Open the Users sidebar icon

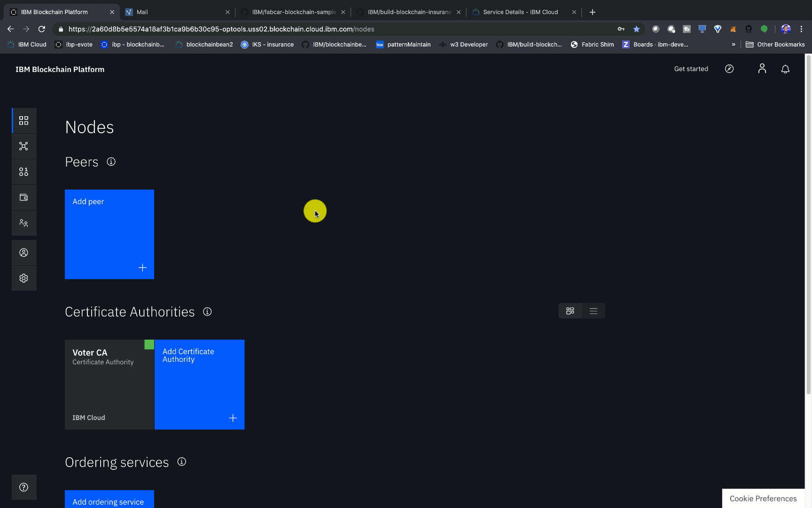[24, 253]
